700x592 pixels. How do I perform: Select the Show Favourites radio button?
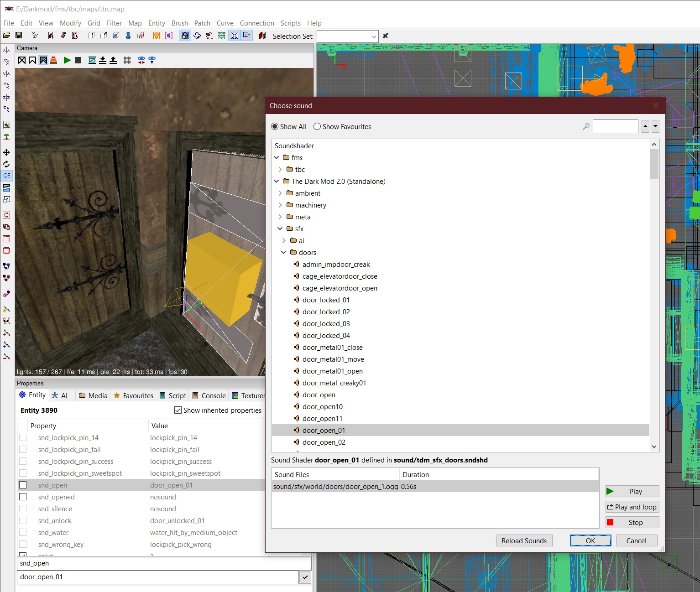pos(317,127)
